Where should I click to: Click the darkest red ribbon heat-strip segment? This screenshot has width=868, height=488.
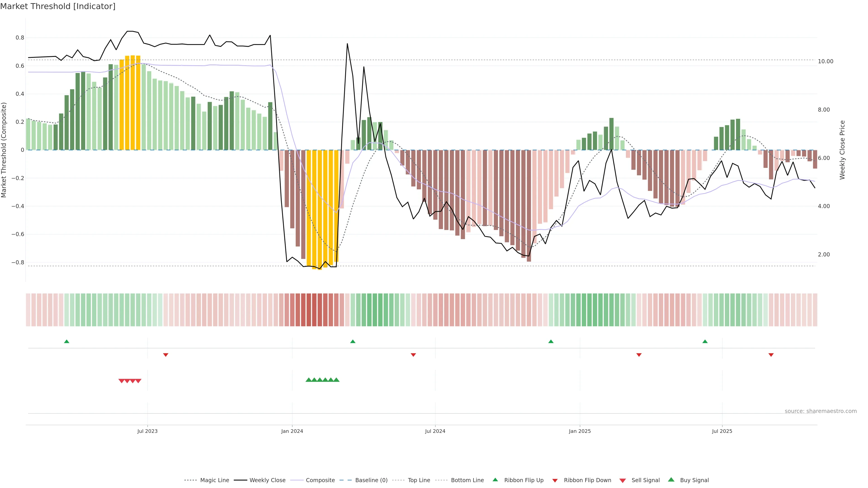[309, 310]
